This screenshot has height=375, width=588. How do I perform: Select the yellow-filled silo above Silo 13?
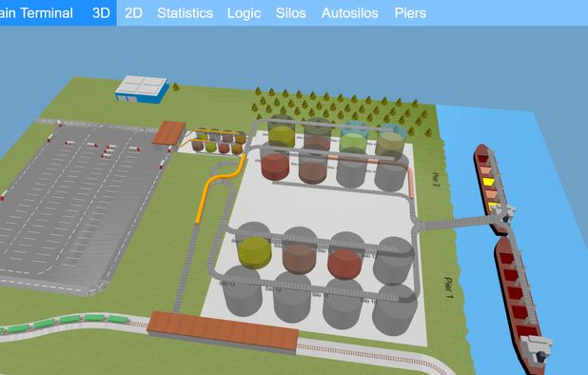(x=254, y=246)
